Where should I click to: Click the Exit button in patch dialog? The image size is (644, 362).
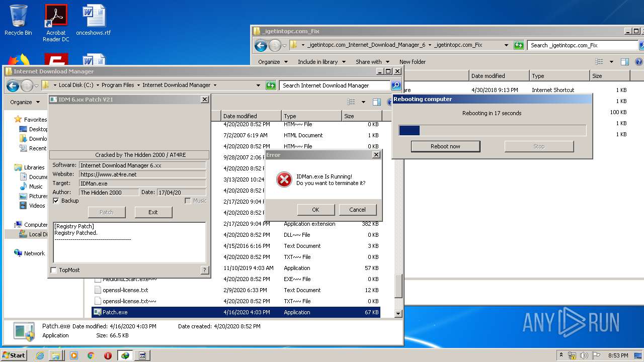[x=153, y=212]
